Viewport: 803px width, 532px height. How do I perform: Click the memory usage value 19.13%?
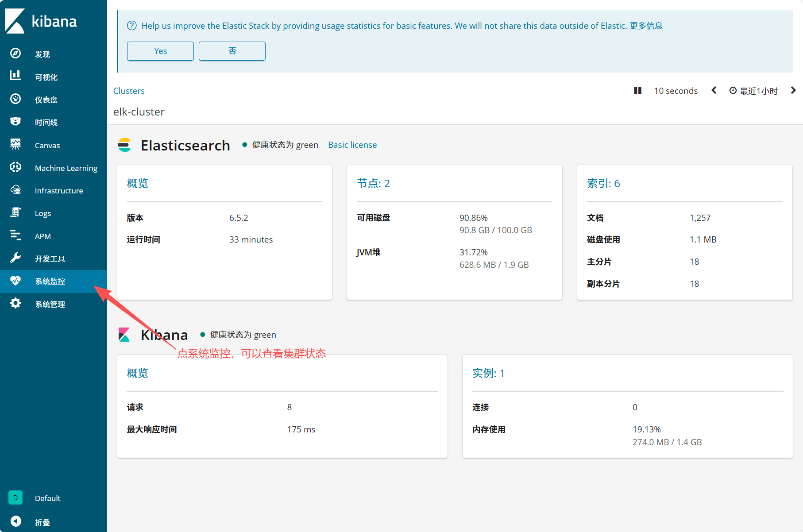(647, 429)
